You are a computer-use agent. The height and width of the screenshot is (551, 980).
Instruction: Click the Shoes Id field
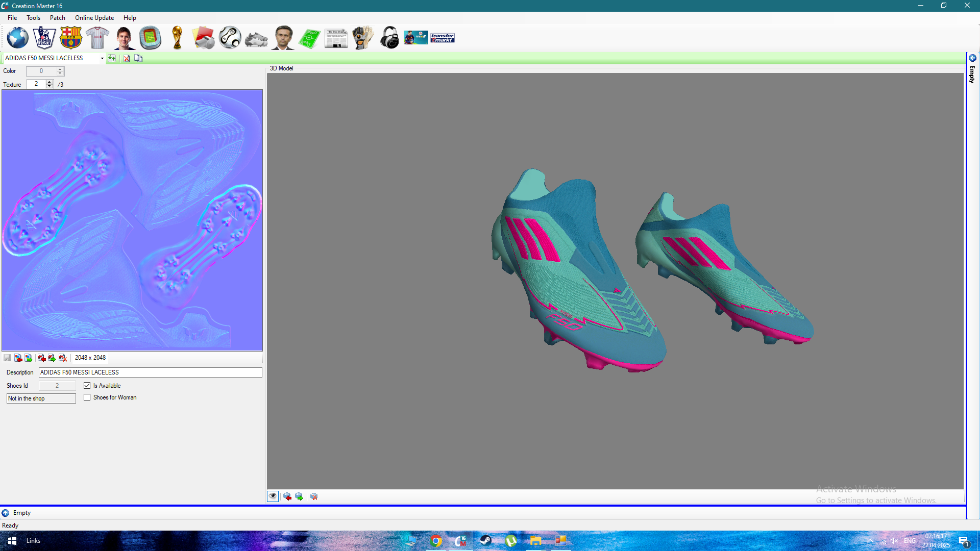(x=57, y=386)
